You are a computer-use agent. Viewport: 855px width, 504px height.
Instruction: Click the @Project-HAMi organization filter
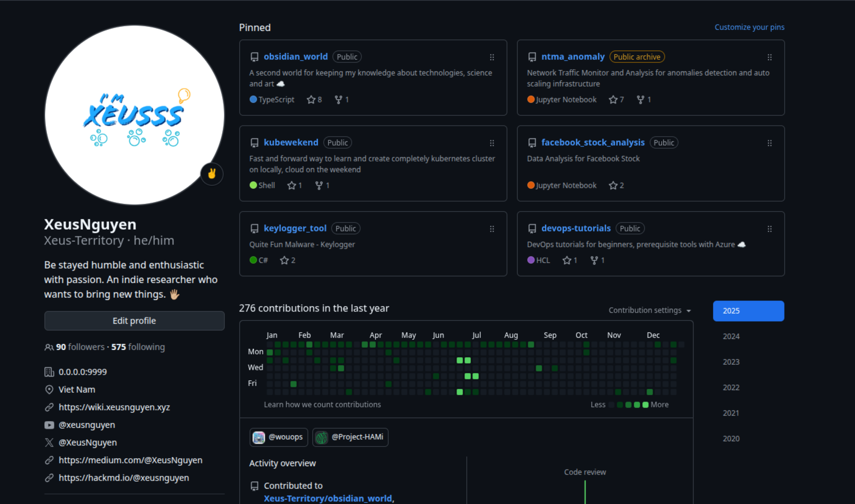click(350, 437)
